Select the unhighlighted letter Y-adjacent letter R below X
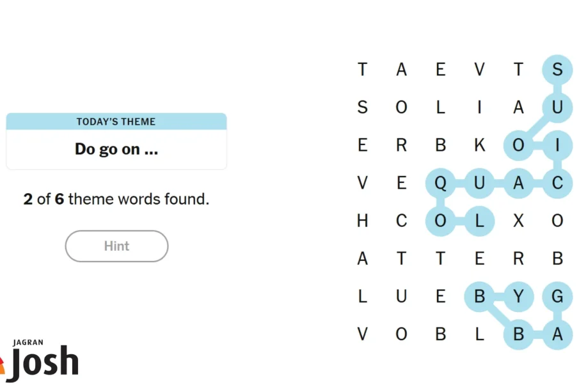The image size is (579, 392). tap(518, 258)
